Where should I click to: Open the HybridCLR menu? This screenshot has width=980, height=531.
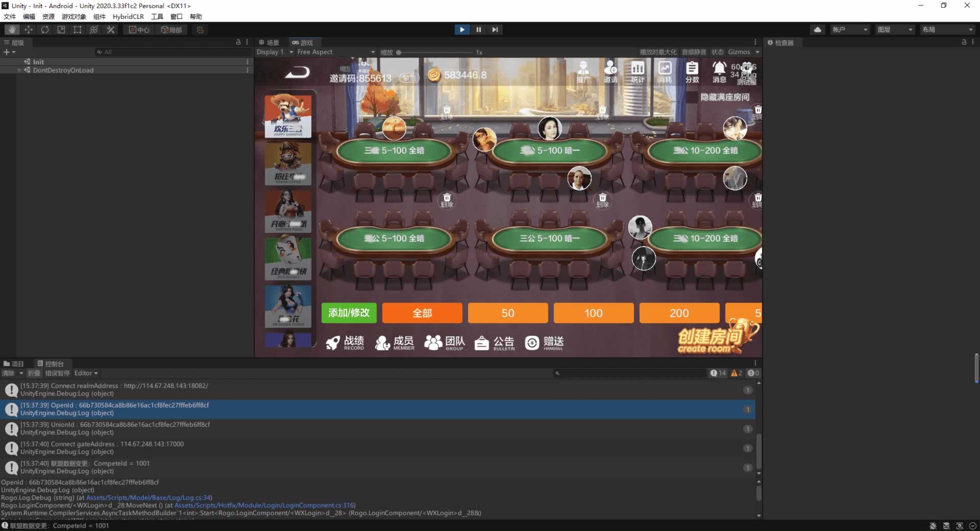coord(128,16)
